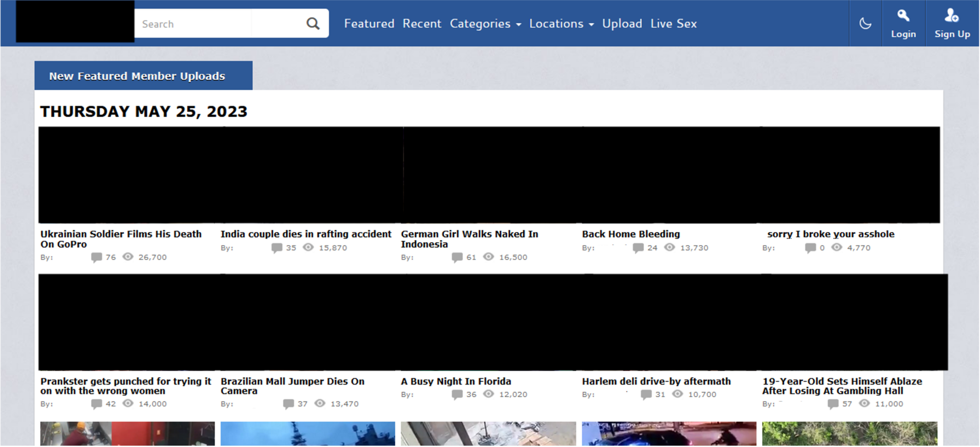Open Harlem deli drive-by aftermath title link
The width and height of the screenshot is (980, 447).
tap(656, 382)
